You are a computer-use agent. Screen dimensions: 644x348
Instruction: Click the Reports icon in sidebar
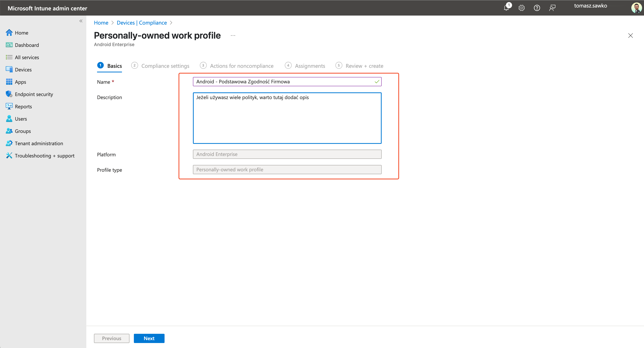[9, 106]
